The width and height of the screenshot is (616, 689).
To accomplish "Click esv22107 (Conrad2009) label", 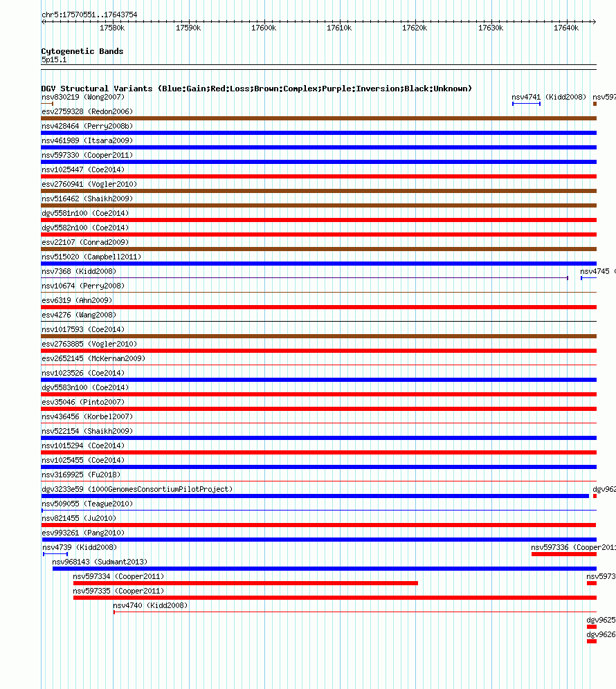I will (85, 242).
